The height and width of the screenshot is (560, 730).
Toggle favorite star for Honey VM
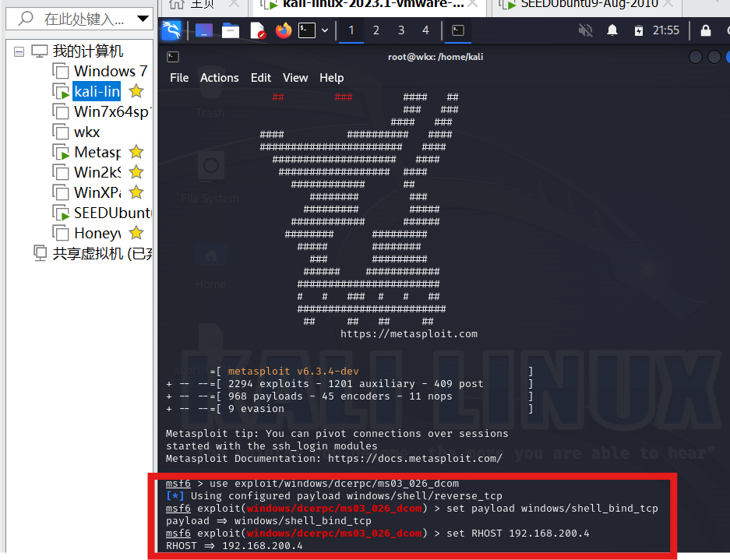click(136, 233)
